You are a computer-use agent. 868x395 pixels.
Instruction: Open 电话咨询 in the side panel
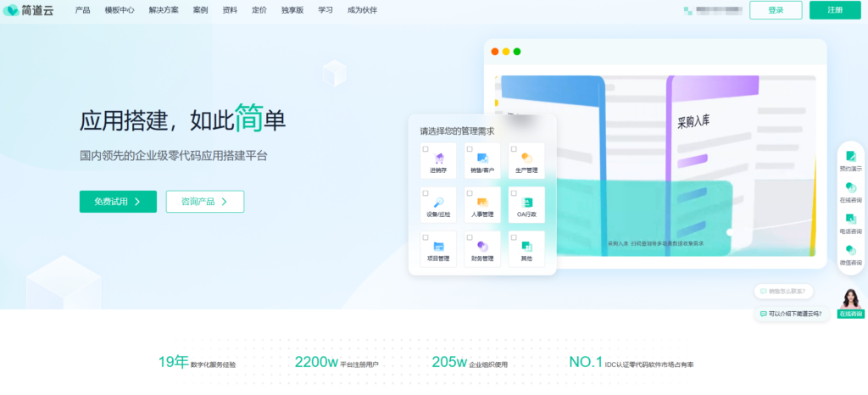pos(851,224)
